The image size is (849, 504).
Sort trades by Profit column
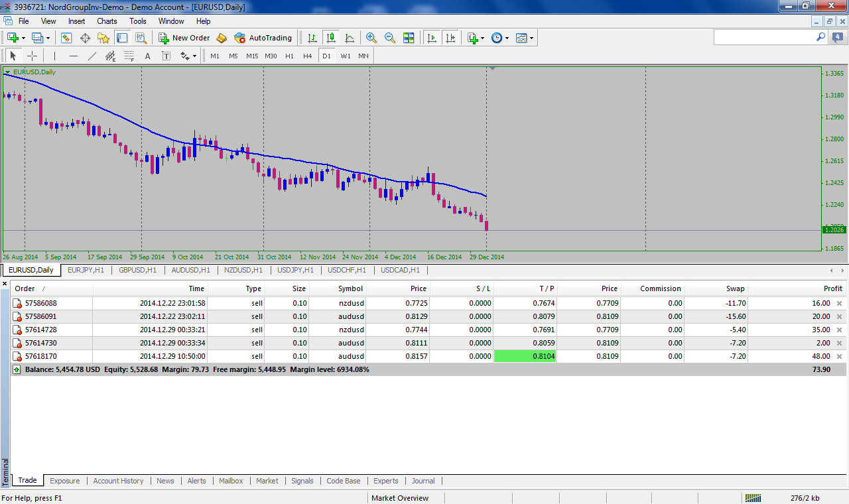[x=799, y=288]
